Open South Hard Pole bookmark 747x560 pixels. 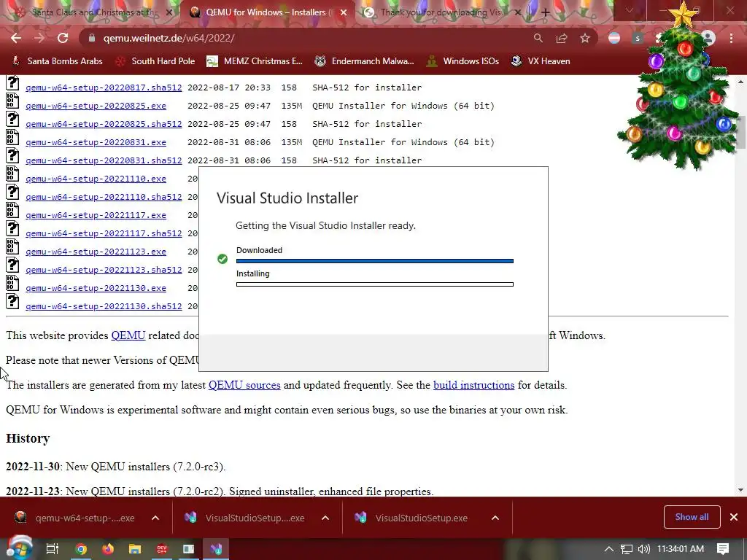[155, 61]
